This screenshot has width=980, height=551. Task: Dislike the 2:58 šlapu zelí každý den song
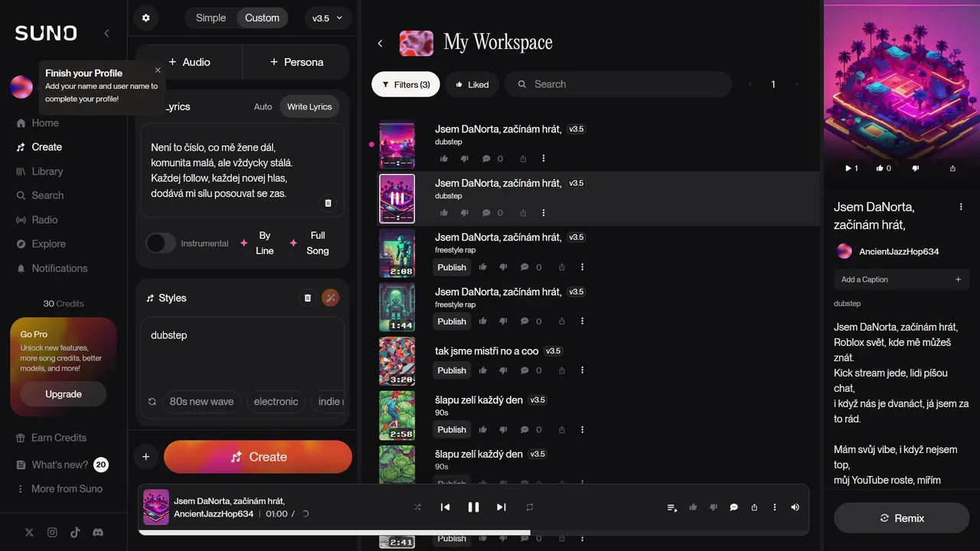pyautogui.click(x=503, y=429)
